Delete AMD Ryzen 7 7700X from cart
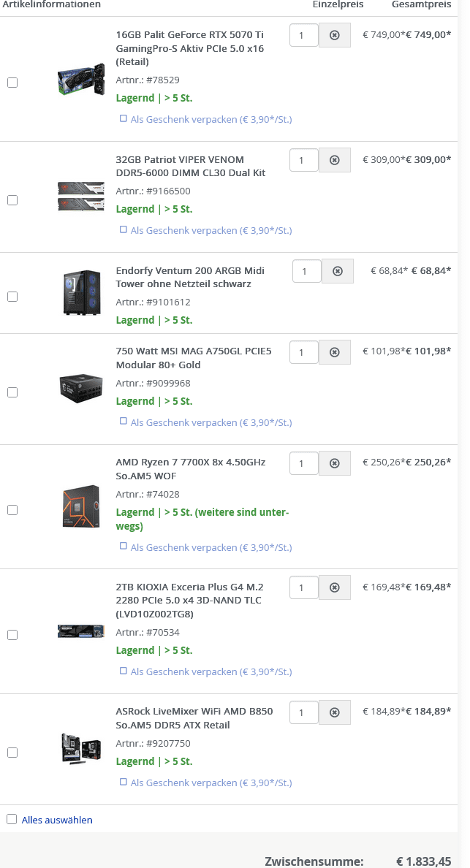Viewport: 470px width, 868px height. tap(335, 463)
